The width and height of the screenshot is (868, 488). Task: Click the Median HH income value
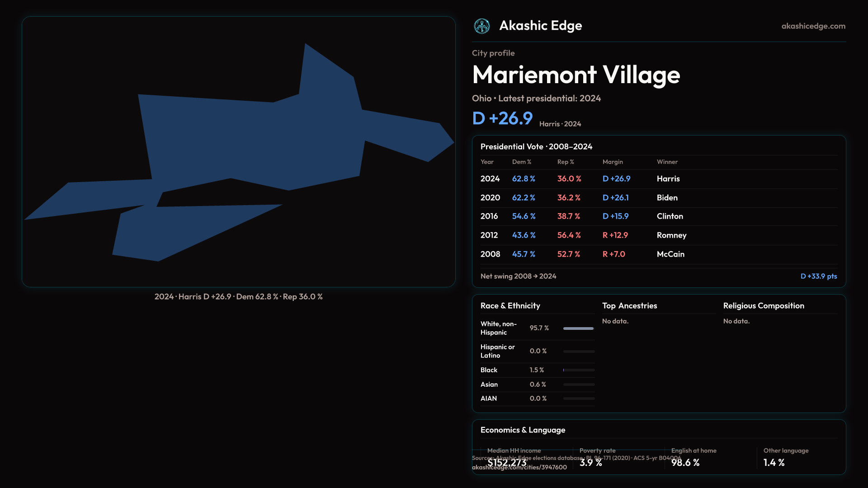507,463
